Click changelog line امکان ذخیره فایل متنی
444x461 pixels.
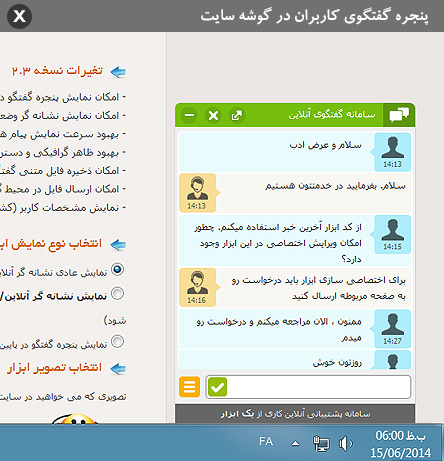[63, 171]
